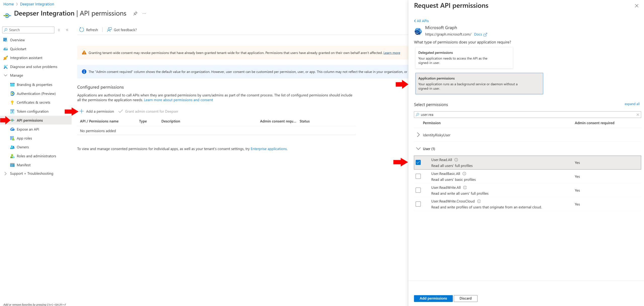Click the Owners icon

pos(12,147)
